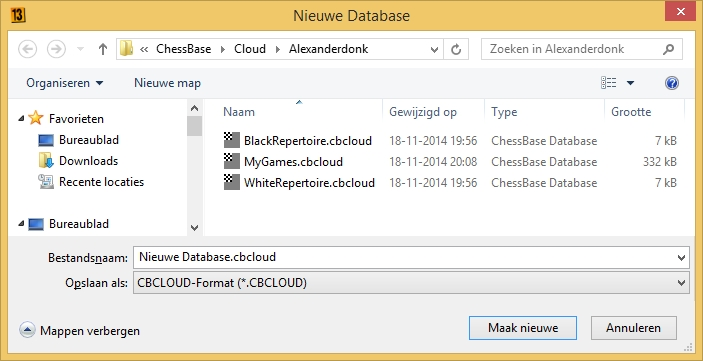
Task: Collapse the lower Bureaublad tree node
Action: (x=21, y=223)
